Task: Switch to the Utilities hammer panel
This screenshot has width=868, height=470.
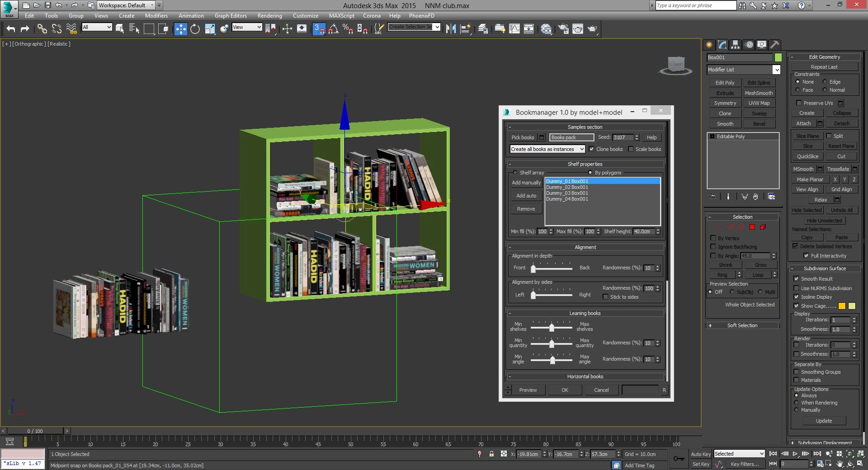Action: (x=775, y=44)
